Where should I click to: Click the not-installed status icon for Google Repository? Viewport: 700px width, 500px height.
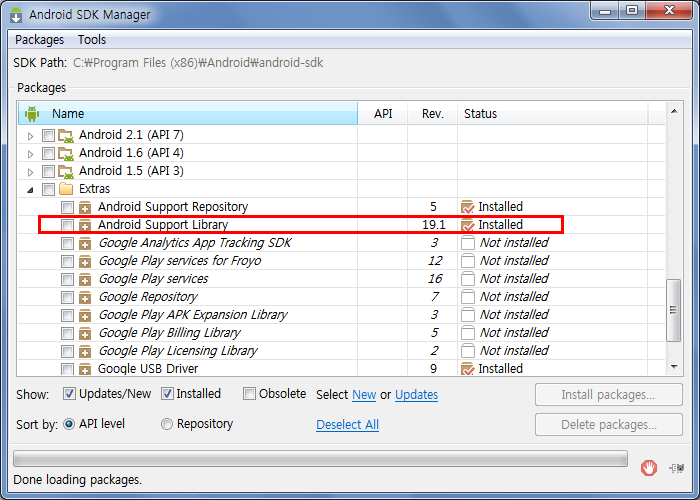[x=467, y=297]
